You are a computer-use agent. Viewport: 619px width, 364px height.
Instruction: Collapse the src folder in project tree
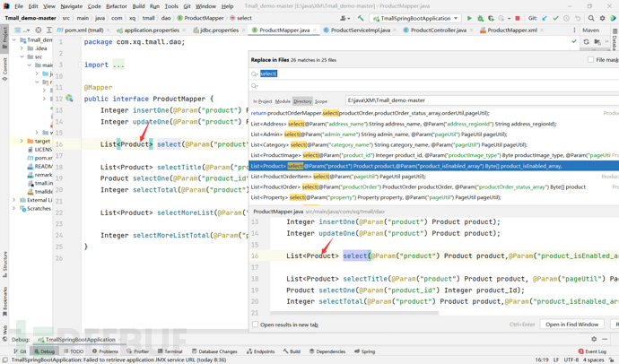(22, 56)
